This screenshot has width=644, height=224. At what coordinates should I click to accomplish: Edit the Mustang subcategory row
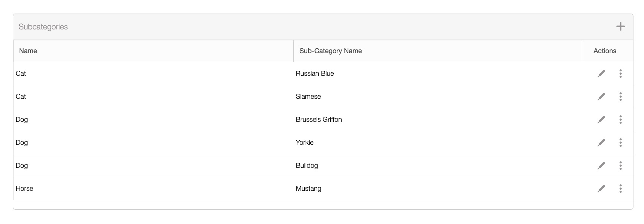601,189
